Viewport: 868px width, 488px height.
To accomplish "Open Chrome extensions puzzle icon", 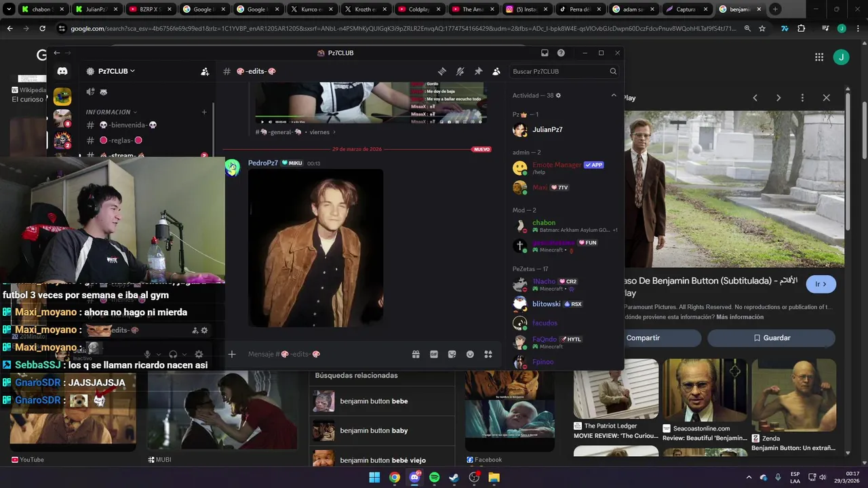I will click(x=802, y=28).
